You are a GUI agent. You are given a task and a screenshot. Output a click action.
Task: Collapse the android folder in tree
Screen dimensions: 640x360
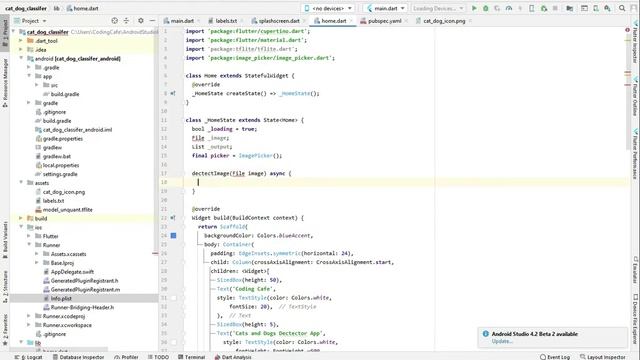click(21, 58)
